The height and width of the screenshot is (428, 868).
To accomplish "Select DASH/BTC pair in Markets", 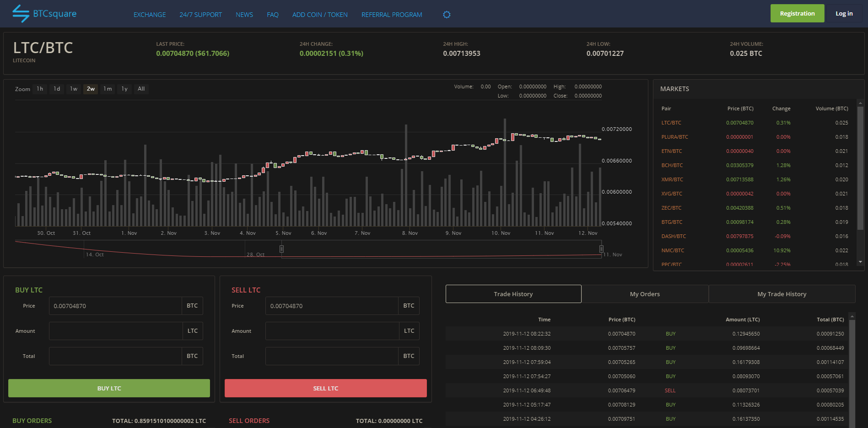I will [674, 236].
